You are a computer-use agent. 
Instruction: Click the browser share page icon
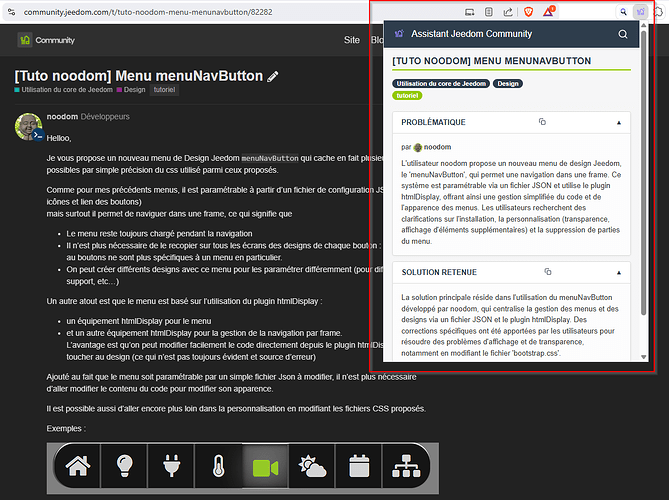(x=508, y=12)
